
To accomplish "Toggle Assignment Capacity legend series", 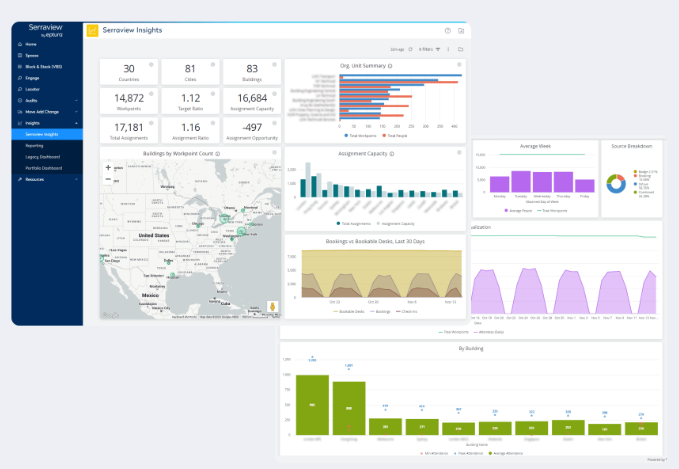I will click(x=395, y=224).
